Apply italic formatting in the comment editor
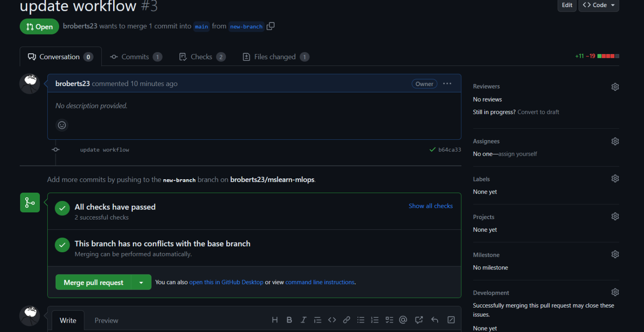Screen dimensions: 644x332 pos(304,320)
